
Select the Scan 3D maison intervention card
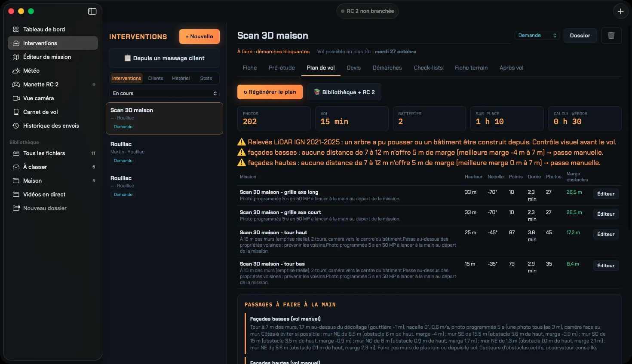tap(164, 118)
